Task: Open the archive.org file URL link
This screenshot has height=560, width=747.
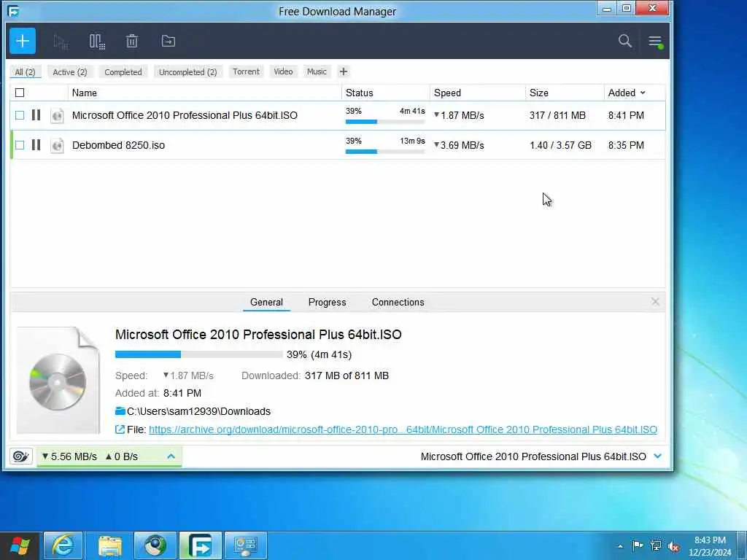Action: (403, 429)
